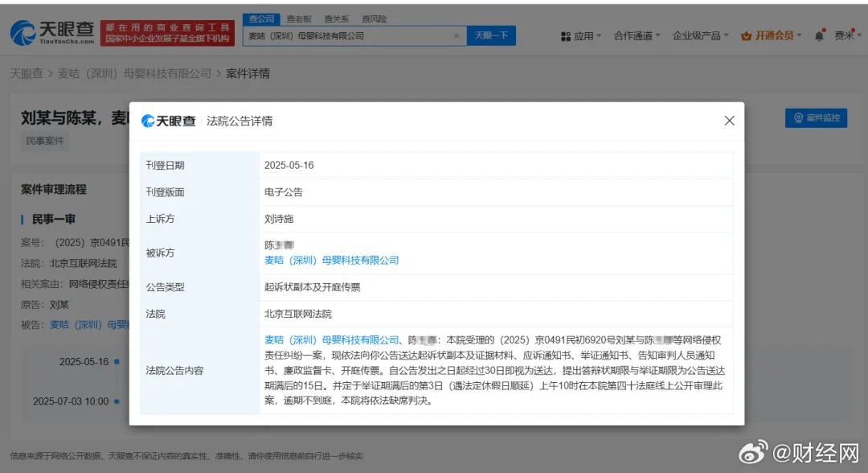
Task: Click 麦咭 company link in announcement content
Action: [331, 340]
